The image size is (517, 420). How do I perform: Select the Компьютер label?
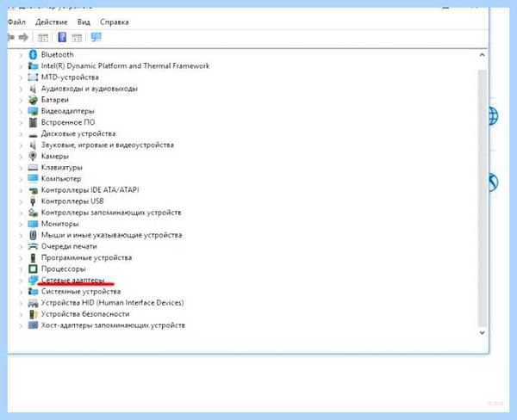click(x=61, y=178)
